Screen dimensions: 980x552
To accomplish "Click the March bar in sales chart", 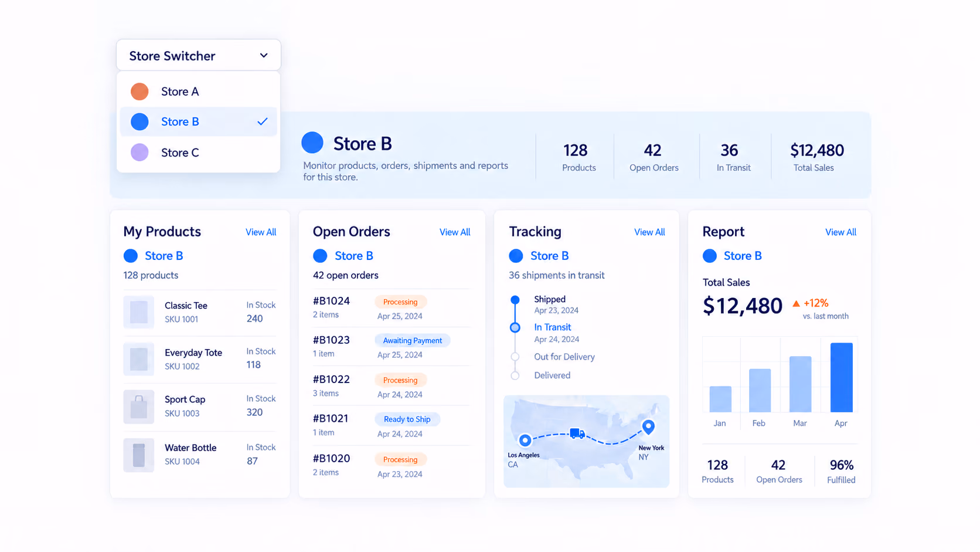I will 801,384.
